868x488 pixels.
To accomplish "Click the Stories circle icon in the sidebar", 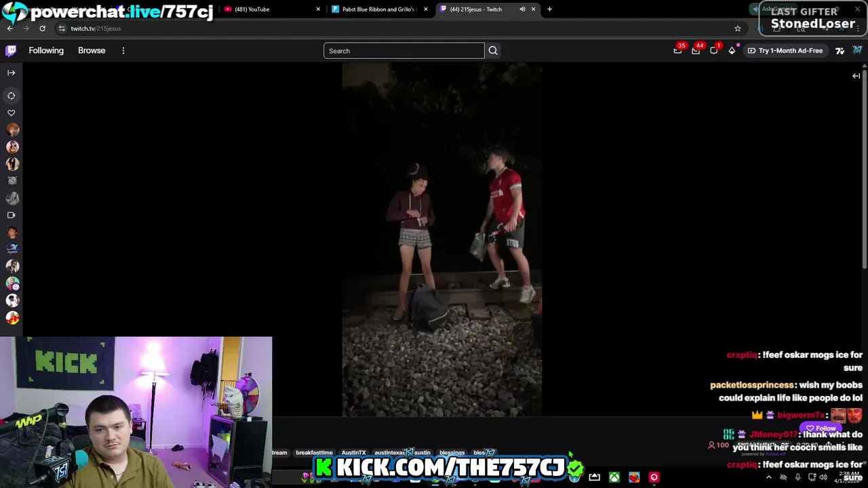I will pos(11,96).
